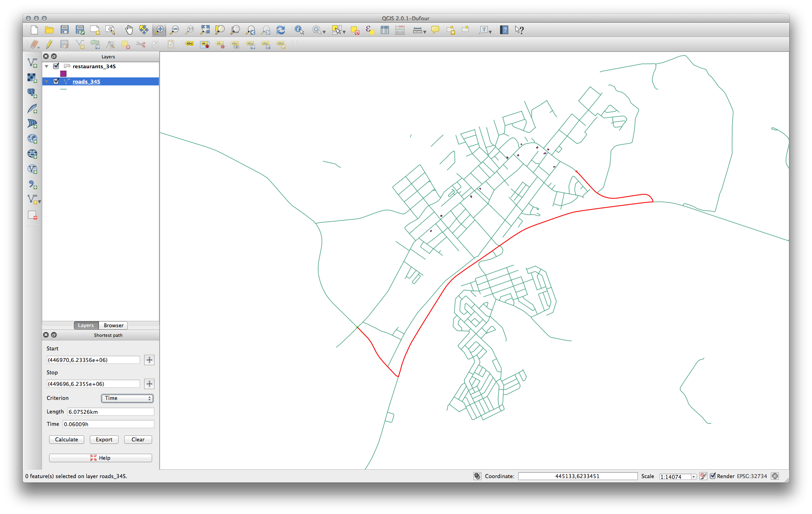Image resolution: width=812 pixels, height=514 pixels.
Task: Click the Add Vector Layer sidebar icon
Action: coord(32,63)
